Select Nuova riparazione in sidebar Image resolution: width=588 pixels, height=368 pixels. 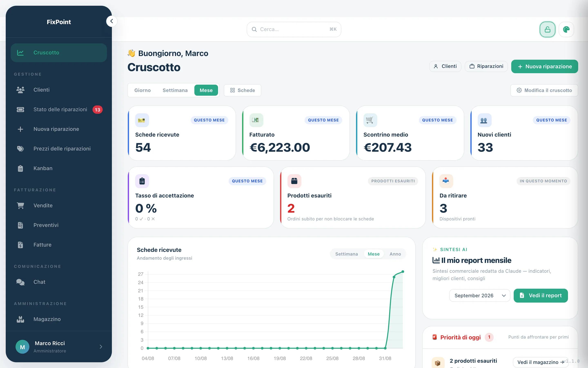click(x=59, y=129)
